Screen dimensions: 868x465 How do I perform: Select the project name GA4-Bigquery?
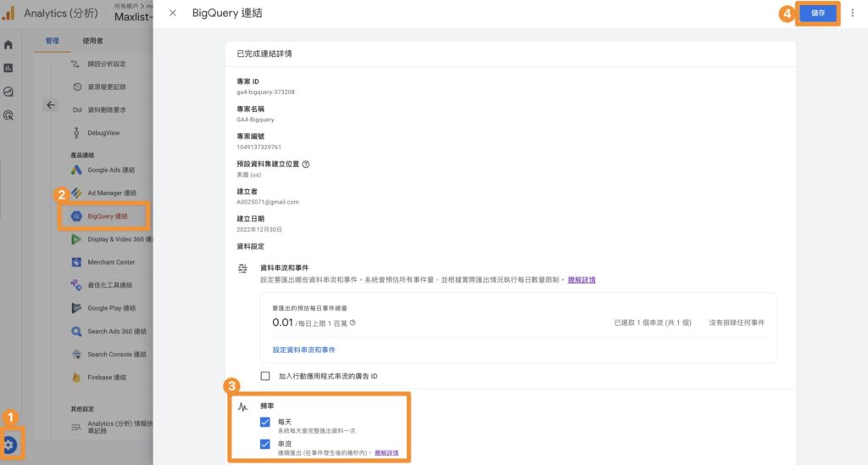pos(255,119)
